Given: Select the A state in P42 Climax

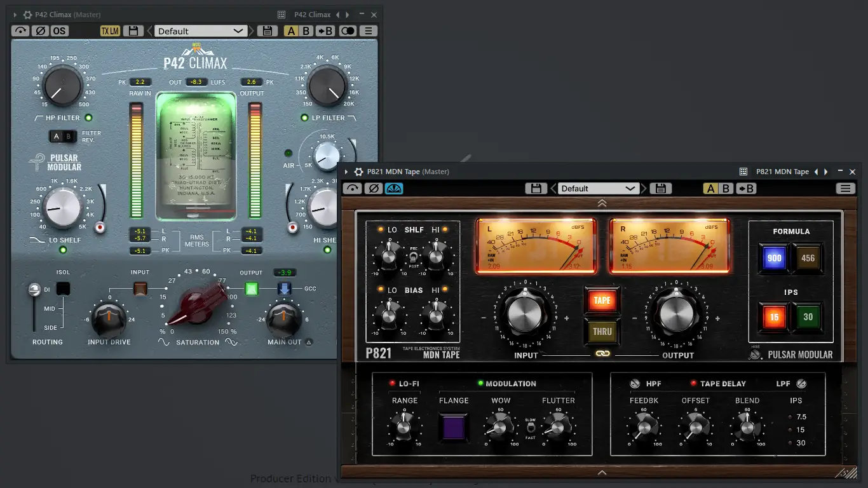Looking at the screenshot, I should 291,30.
